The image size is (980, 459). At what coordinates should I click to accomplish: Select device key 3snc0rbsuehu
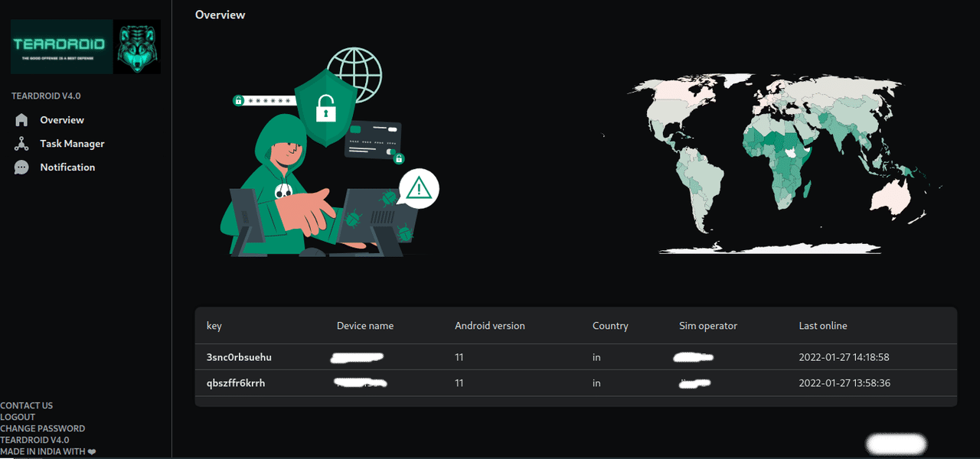click(239, 357)
